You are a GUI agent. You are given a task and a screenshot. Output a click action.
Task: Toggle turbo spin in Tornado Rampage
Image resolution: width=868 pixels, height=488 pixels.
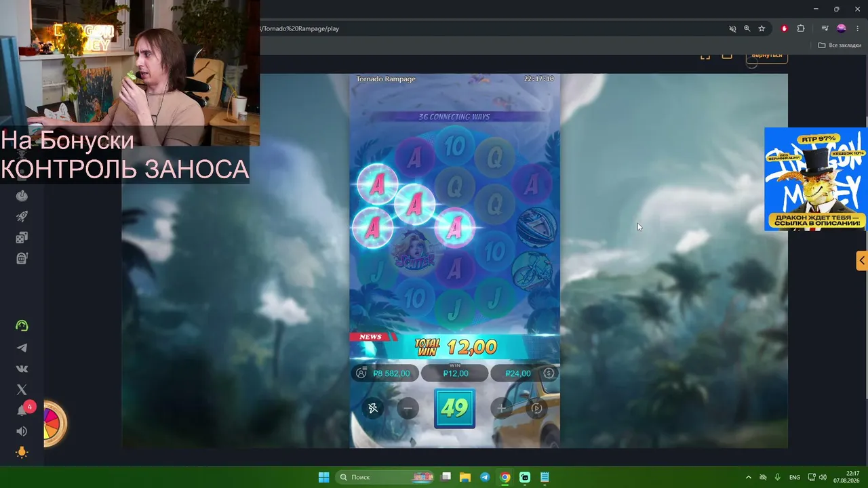pos(373,408)
